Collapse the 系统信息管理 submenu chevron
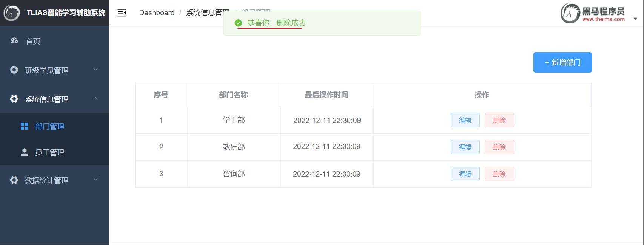This screenshot has height=245, width=644. click(x=96, y=99)
